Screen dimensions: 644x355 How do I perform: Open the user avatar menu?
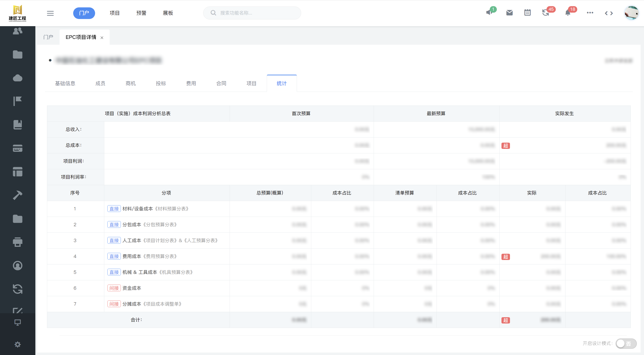631,13
